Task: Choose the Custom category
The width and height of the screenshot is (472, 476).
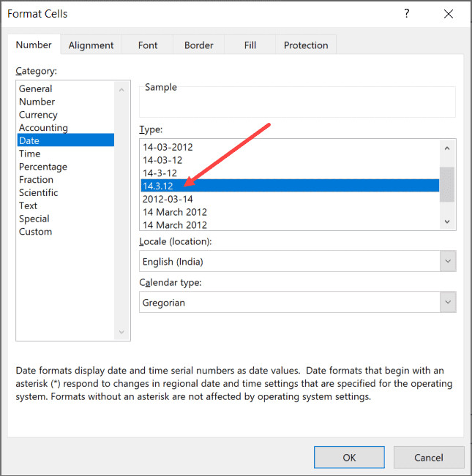Action: 36,232
